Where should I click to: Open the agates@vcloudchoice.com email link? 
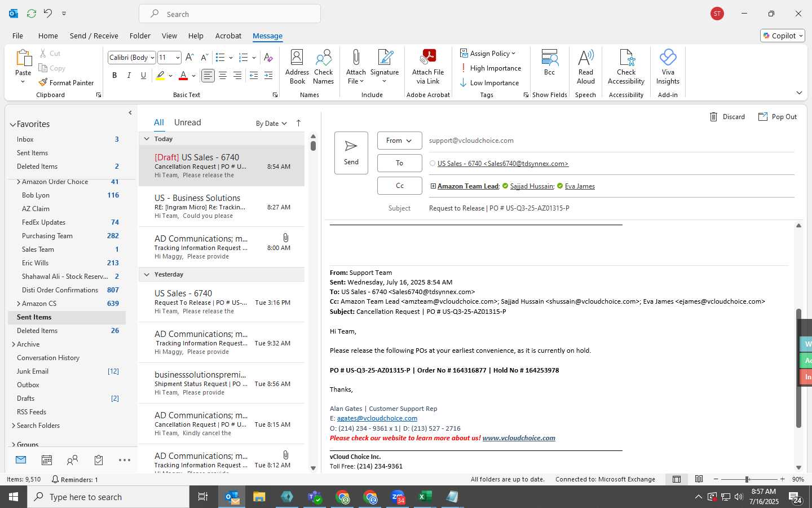377,418
